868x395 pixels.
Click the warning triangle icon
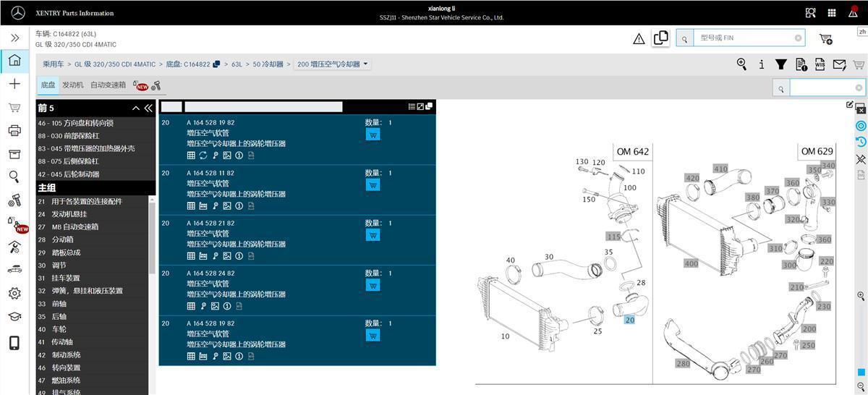click(639, 39)
